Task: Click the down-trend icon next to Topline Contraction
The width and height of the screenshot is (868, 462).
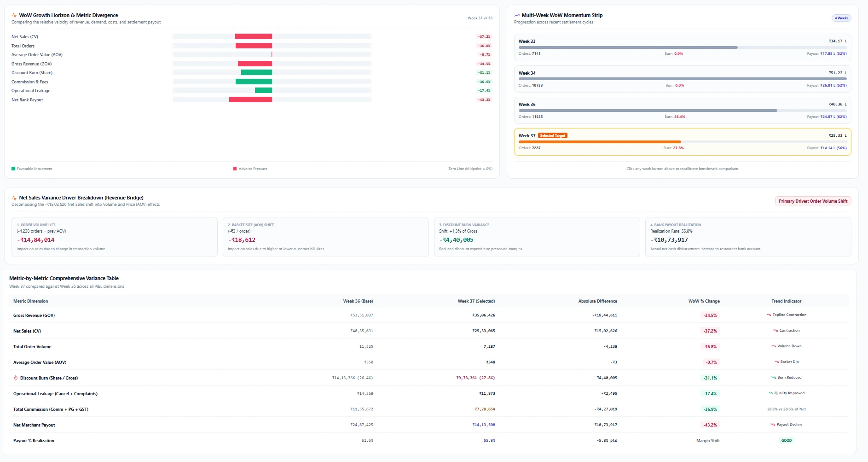Action: [x=769, y=315]
